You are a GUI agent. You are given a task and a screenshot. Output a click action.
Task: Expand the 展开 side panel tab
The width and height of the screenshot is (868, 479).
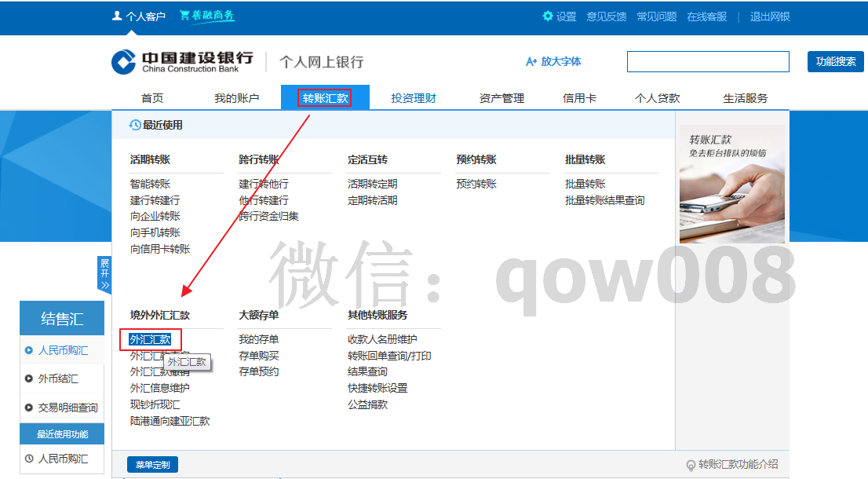104,274
